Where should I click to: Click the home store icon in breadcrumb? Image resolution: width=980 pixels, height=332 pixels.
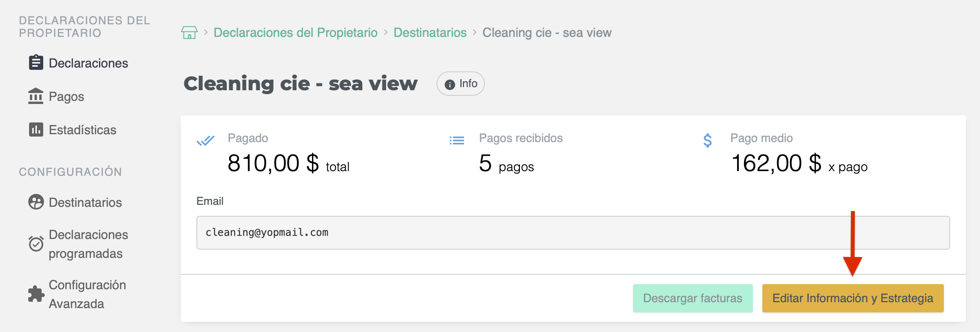point(189,33)
